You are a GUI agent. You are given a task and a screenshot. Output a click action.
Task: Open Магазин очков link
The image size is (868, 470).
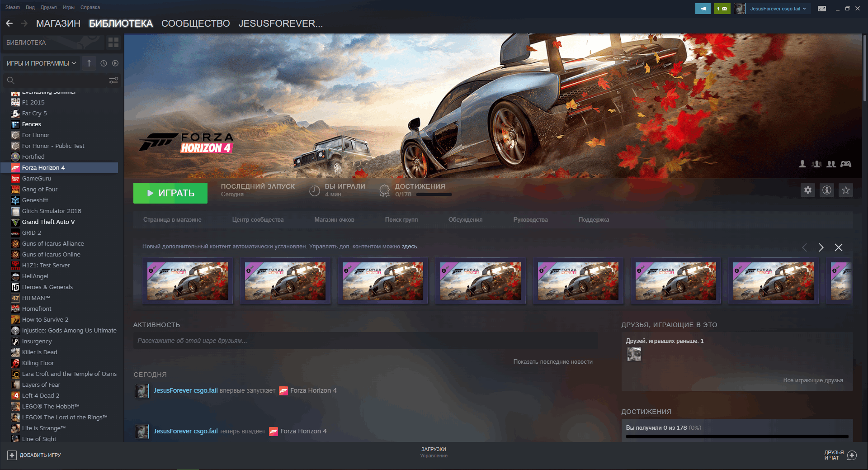point(334,220)
